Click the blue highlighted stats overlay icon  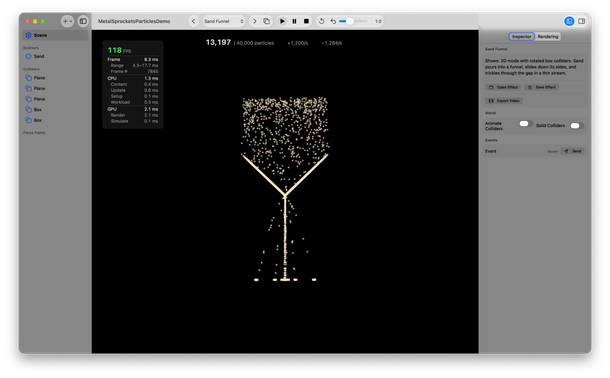pyautogui.click(x=569, y=21)
